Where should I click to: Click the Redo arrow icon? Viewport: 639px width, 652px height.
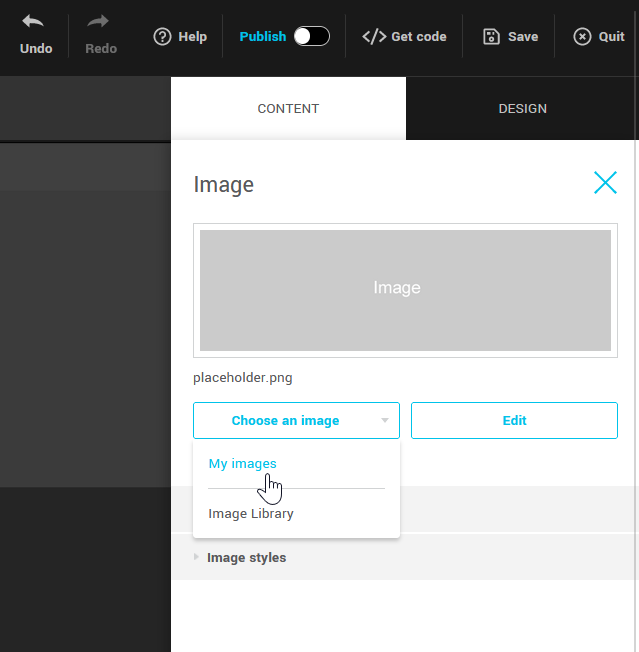99,22
